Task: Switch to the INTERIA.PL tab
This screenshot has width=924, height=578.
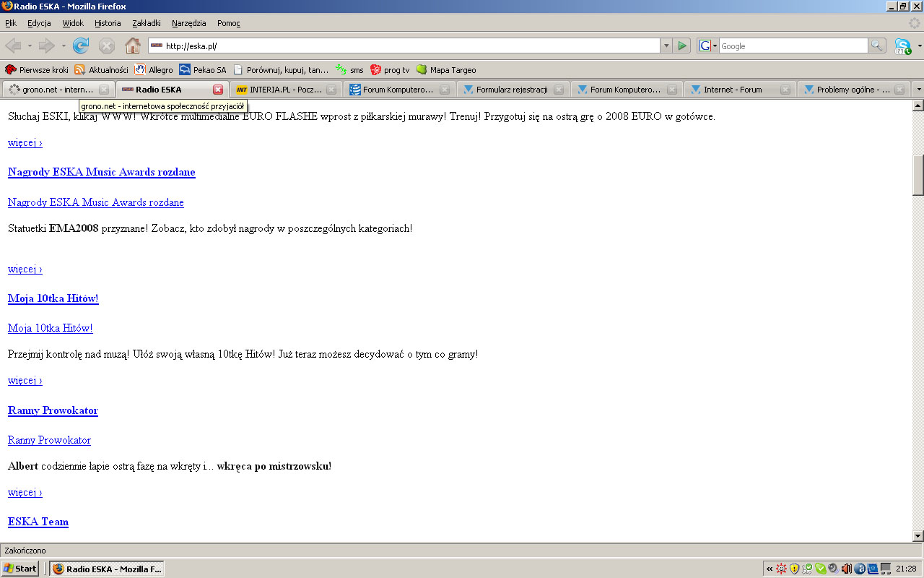Action: [285, 90]
